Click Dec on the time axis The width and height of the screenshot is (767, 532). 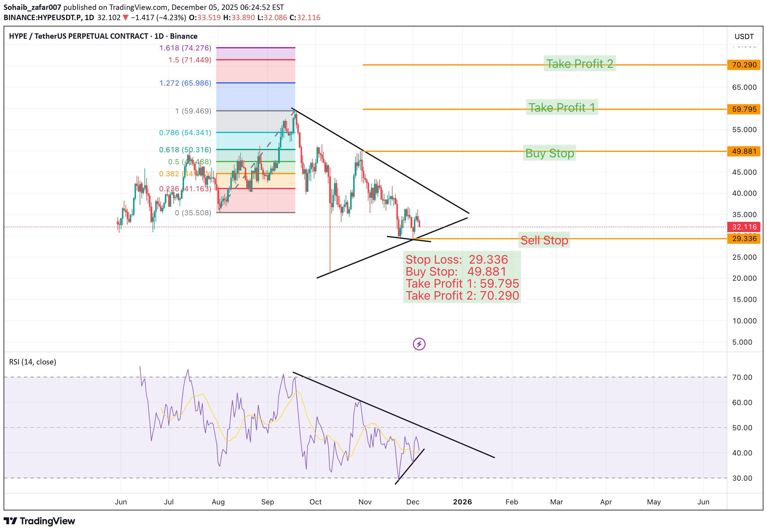(413, 502)
